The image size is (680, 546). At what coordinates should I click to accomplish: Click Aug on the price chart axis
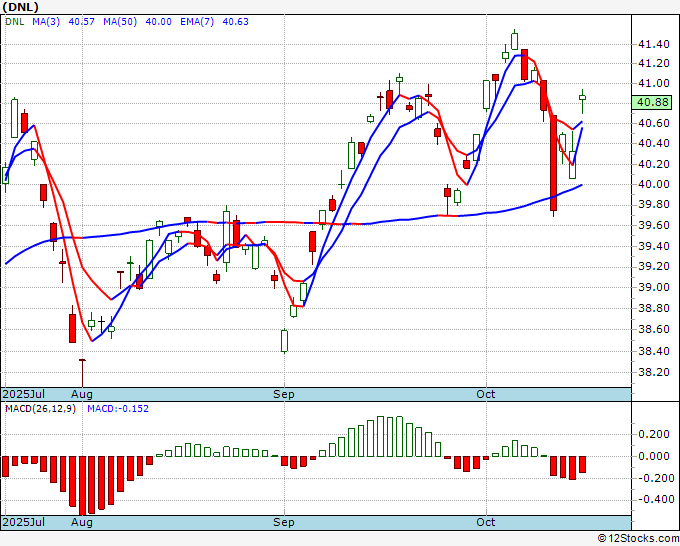coord(82,394)
